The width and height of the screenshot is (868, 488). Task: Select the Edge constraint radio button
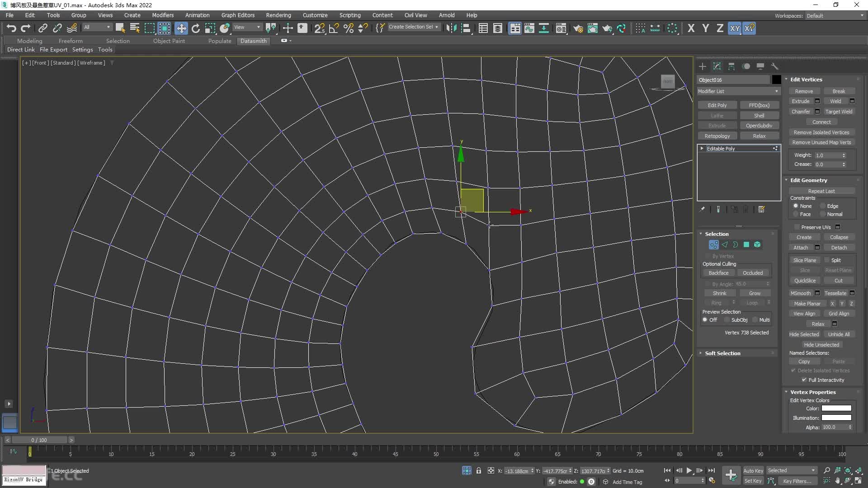pyautogui.click(x=823, y=206)
